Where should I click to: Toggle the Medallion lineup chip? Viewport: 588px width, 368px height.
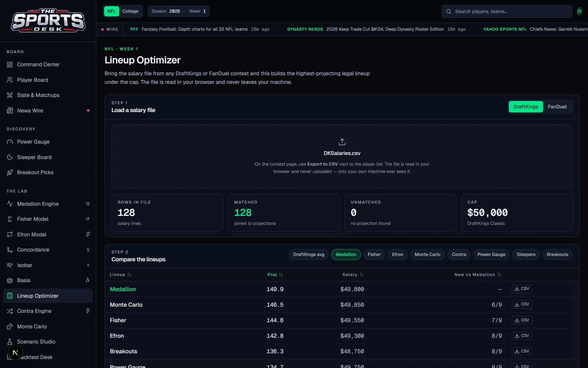346,254
